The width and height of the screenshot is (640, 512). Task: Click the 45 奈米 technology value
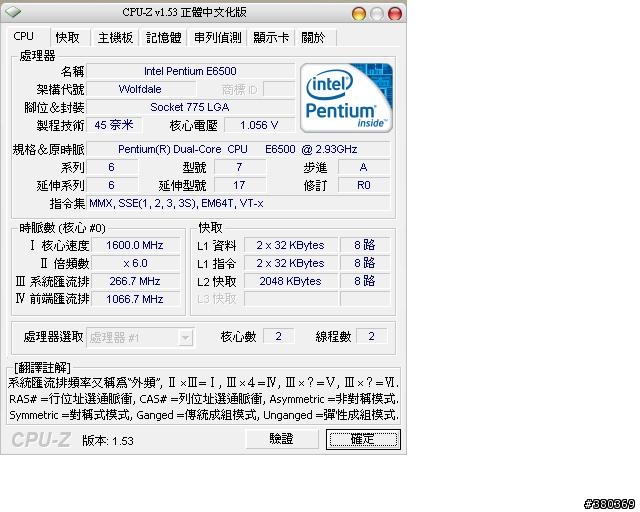[114, 125]
